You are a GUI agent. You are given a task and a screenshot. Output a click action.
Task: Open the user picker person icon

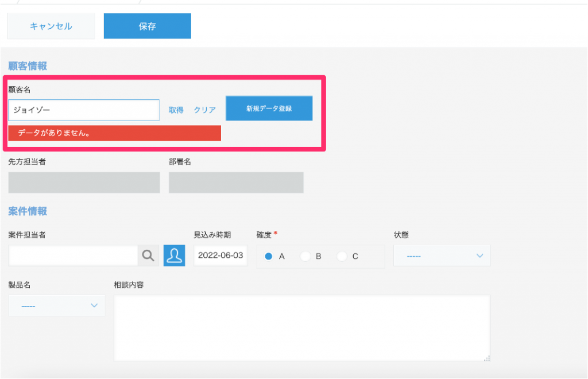click(x=175, y=256)
